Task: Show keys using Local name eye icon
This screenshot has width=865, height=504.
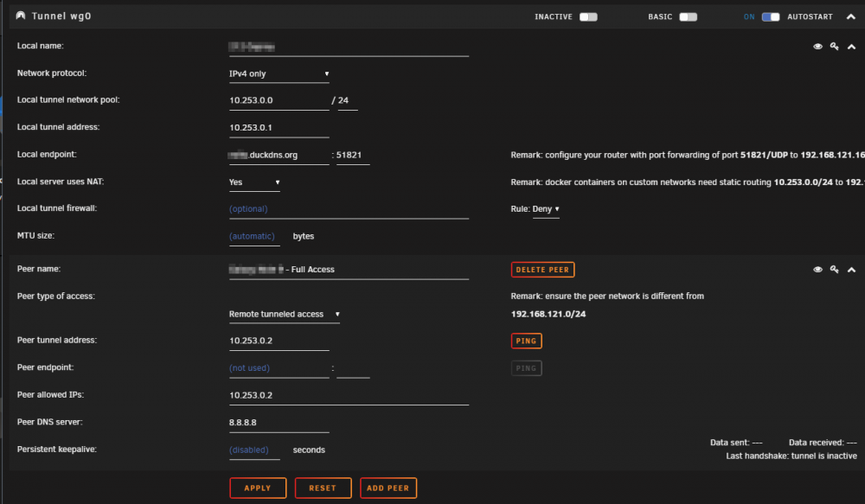Action: (817, 47)
